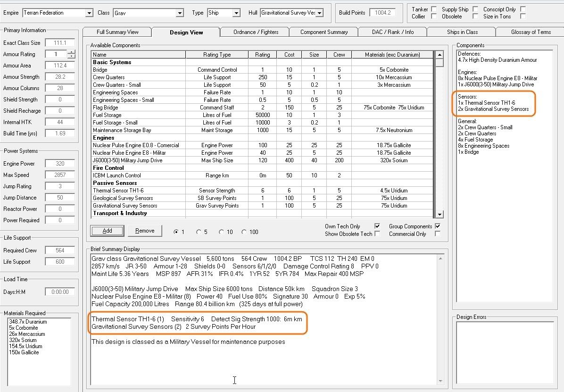The width and height of the screenshot is (564, 392).
Task: Enable the Commercial Only checkbox
Action: [438, 234]
